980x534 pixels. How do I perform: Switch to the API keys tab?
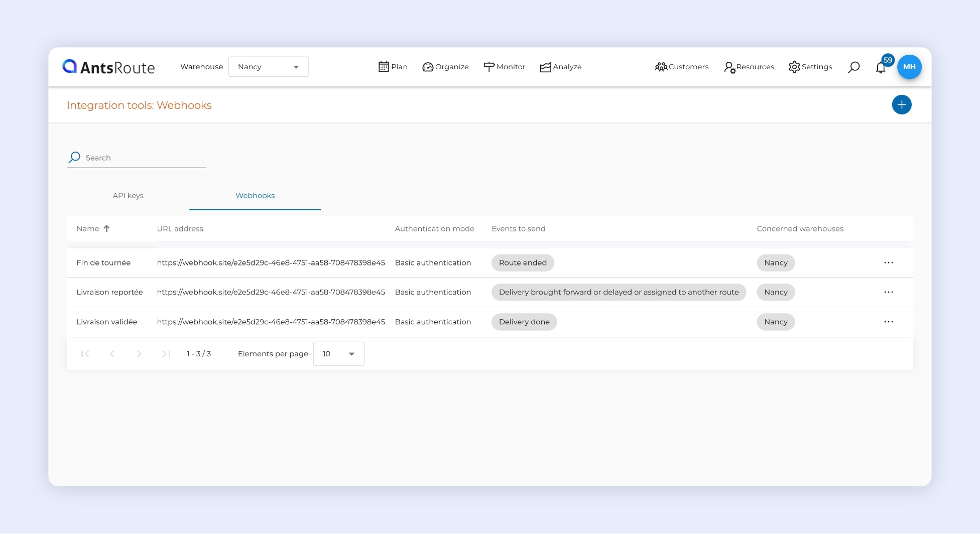pos(128,196)
